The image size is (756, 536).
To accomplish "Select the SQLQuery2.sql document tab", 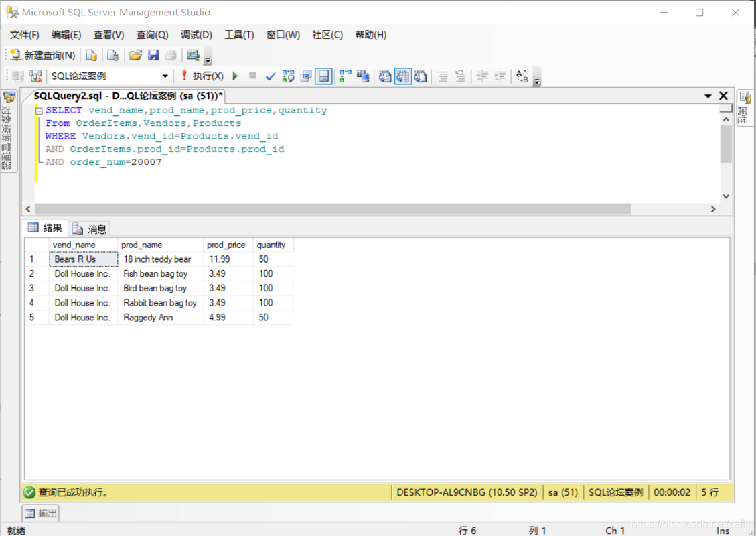I will pyautogui.click(x=129, y=96).
